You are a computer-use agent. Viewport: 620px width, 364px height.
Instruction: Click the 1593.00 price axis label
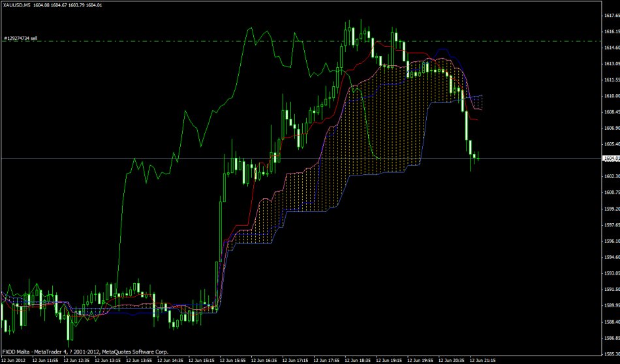click(x=611, y=273)
